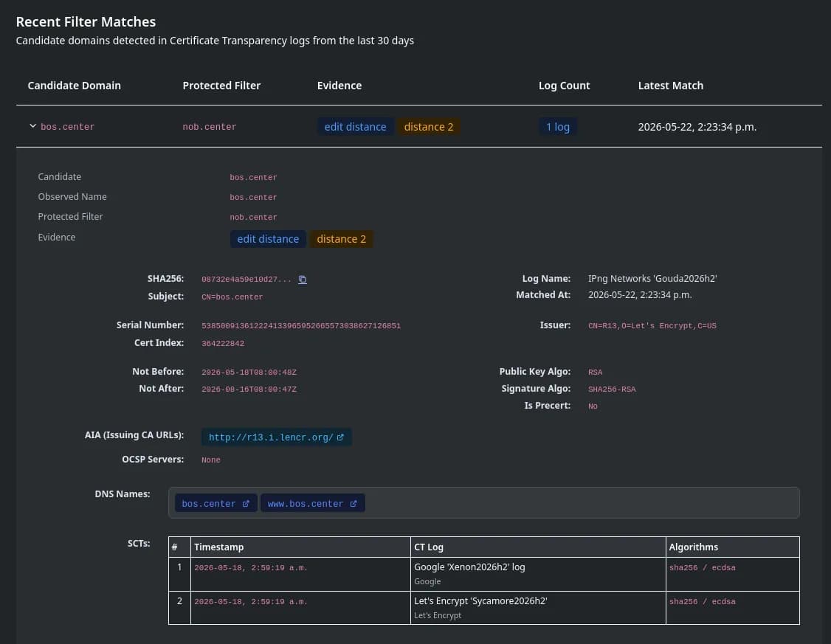Copy the SHA256 hash via copy icon
Image resolution: width=831 pixels, height=644 pixels.
pos(302,279)
